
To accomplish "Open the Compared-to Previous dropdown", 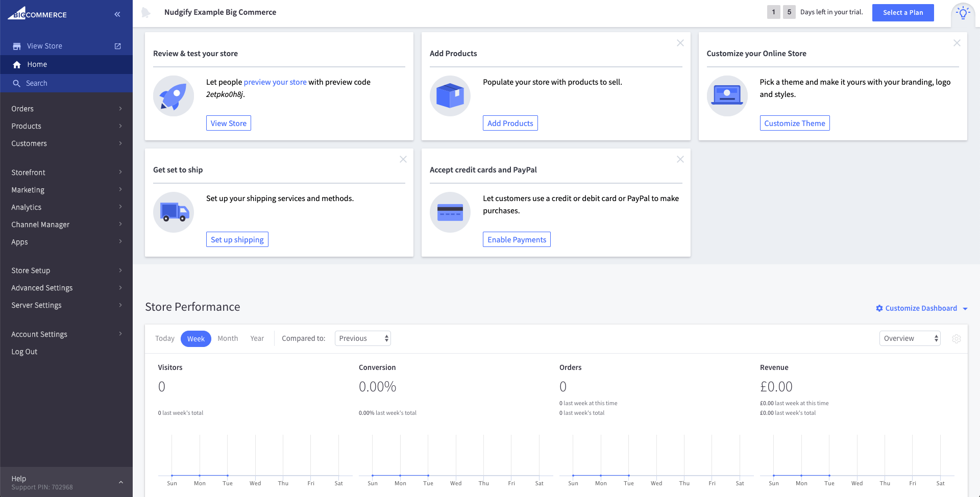I will point(362,338).
